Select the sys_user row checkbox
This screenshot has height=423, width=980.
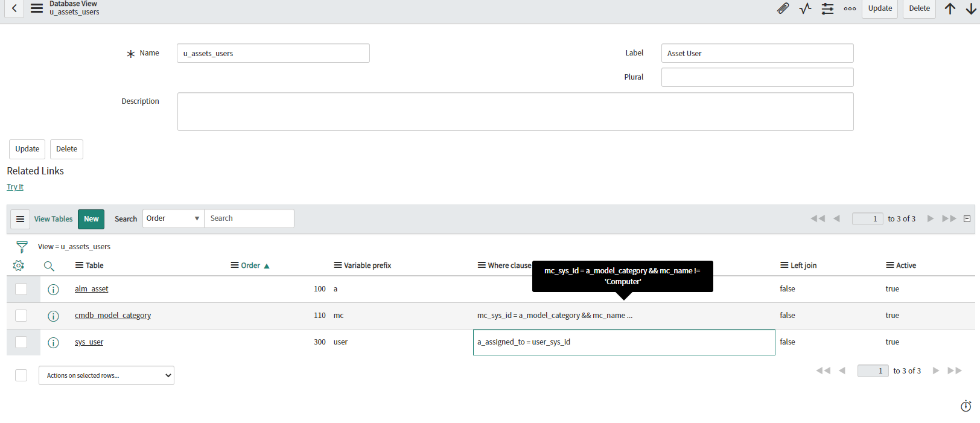coord(21,342)
